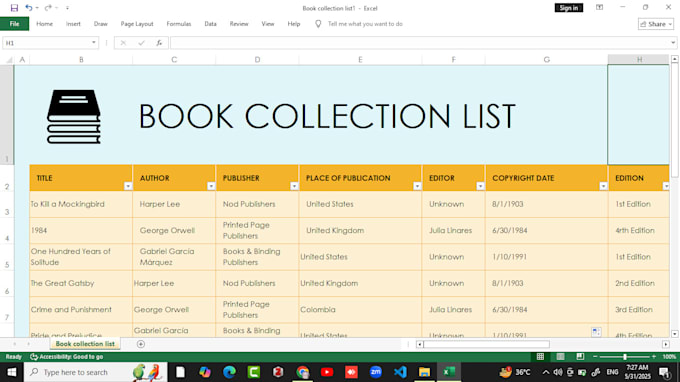Open the Review ribbon tab

(x=239, y=24)
